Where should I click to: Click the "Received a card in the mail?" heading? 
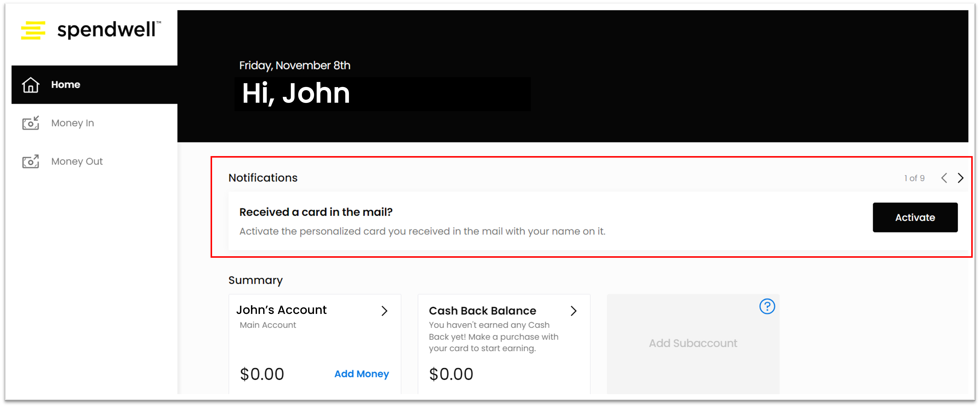click(x=316, y=212)
